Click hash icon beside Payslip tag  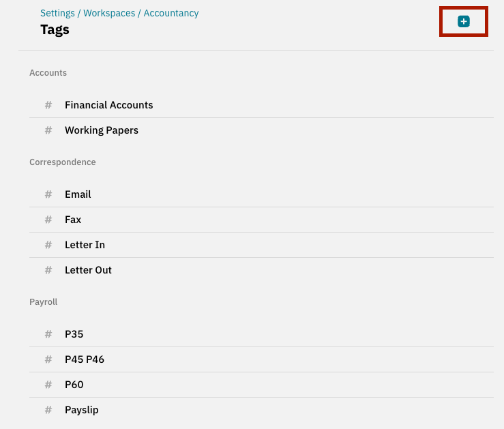click(x=48, y=410)
